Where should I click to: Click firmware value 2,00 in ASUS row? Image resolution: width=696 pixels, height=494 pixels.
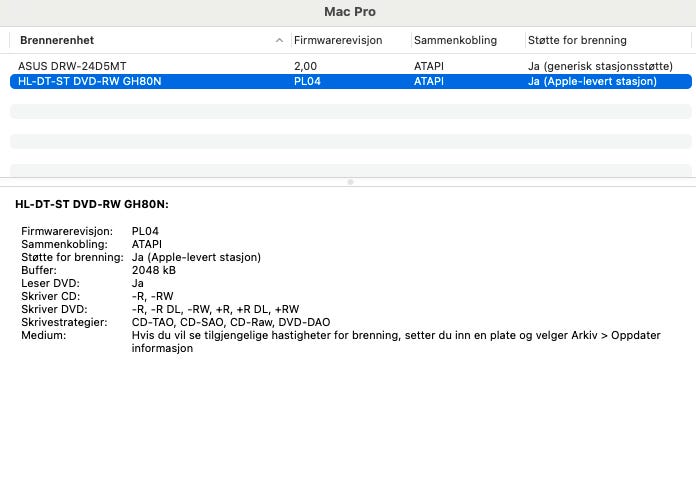305,66
